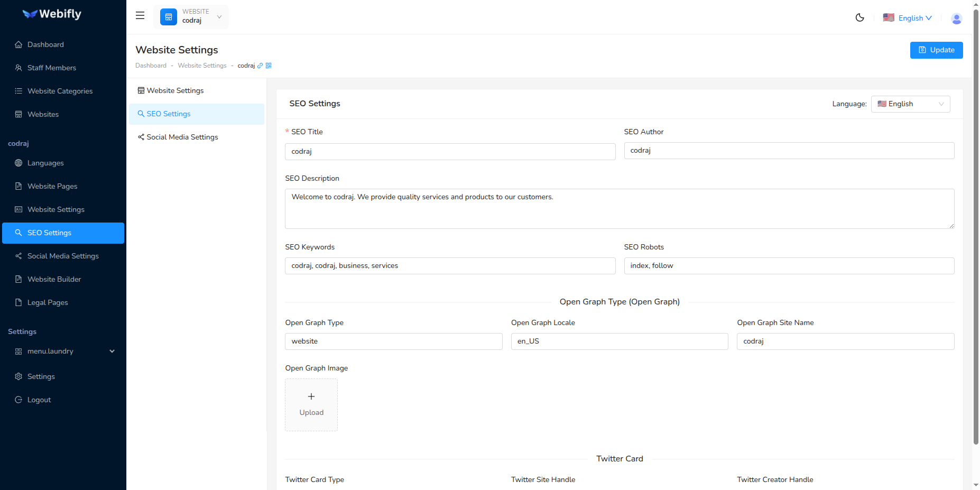Click the Webifly logo

pos(51,14)
